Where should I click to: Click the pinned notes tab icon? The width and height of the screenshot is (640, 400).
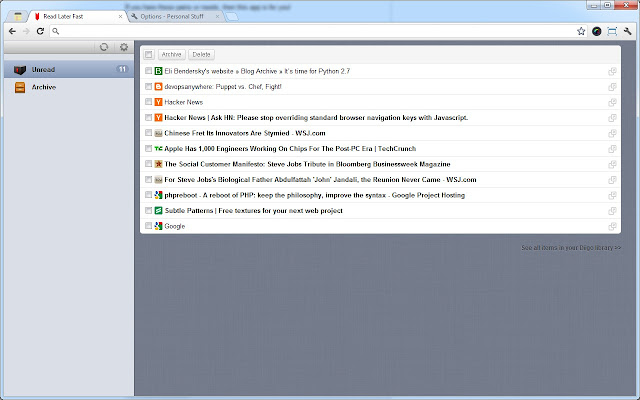click(18, 16)
